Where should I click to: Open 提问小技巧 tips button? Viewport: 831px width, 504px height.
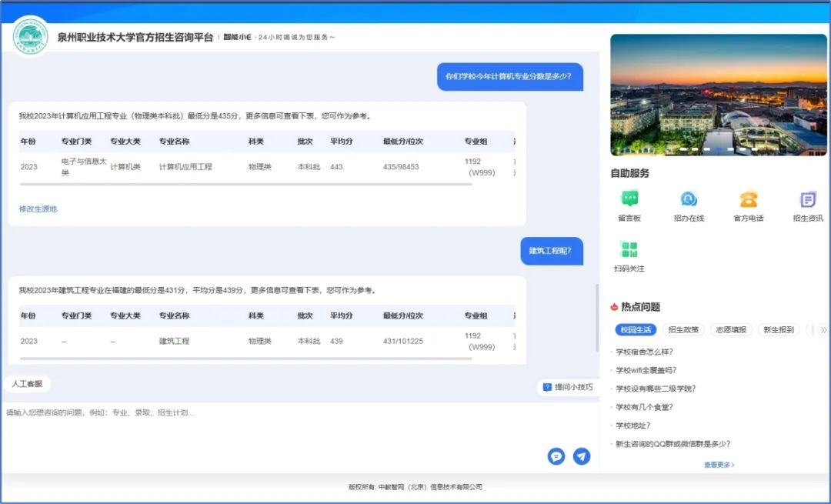tap(568, 387)
